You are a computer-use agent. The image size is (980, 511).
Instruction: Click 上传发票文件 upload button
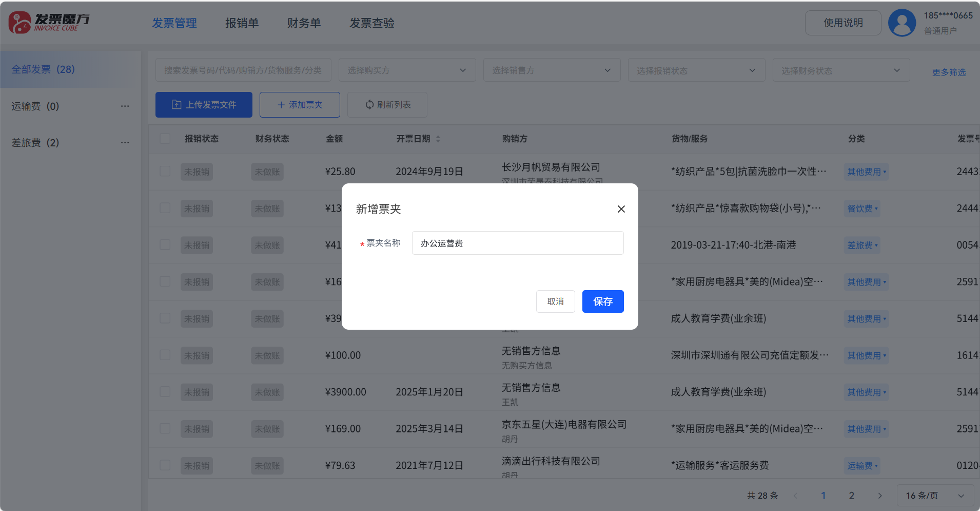coord(204,105)
